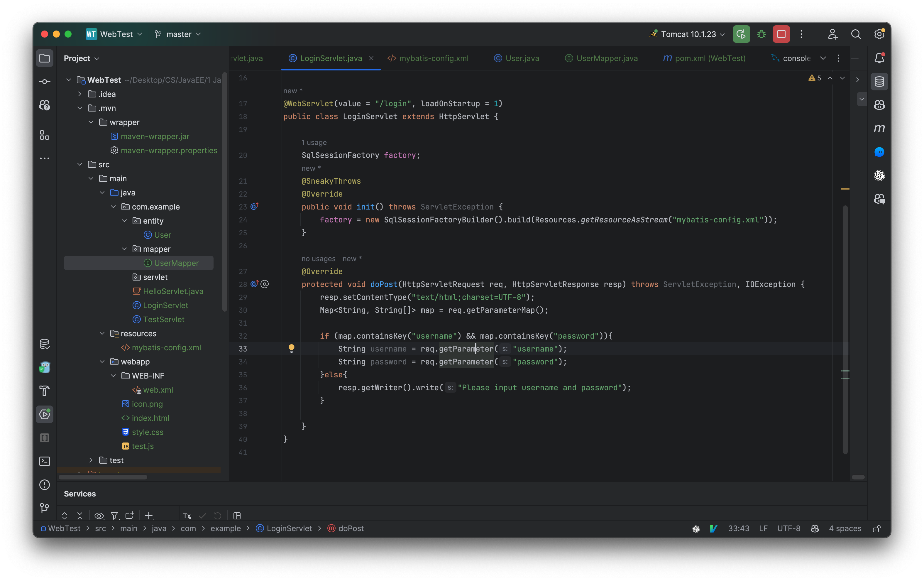
Task: Click the 4 spaces indent setting
Action: tap(845, 528)
